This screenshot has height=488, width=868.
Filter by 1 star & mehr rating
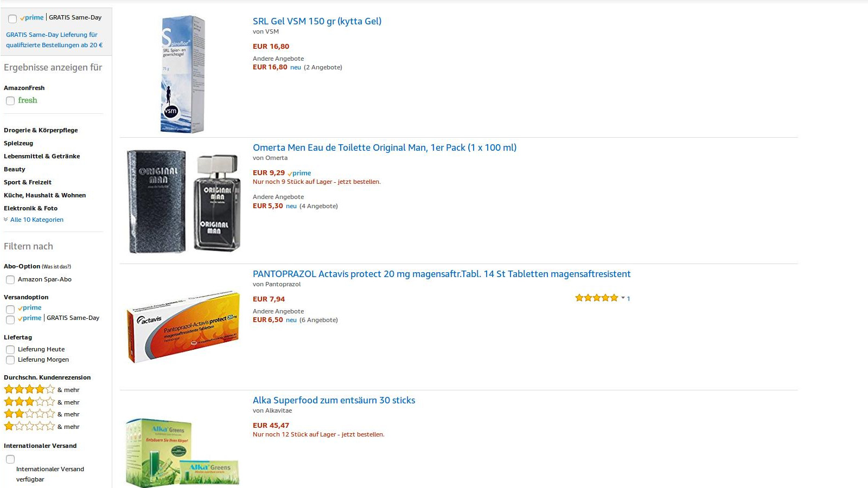(30, 426)
